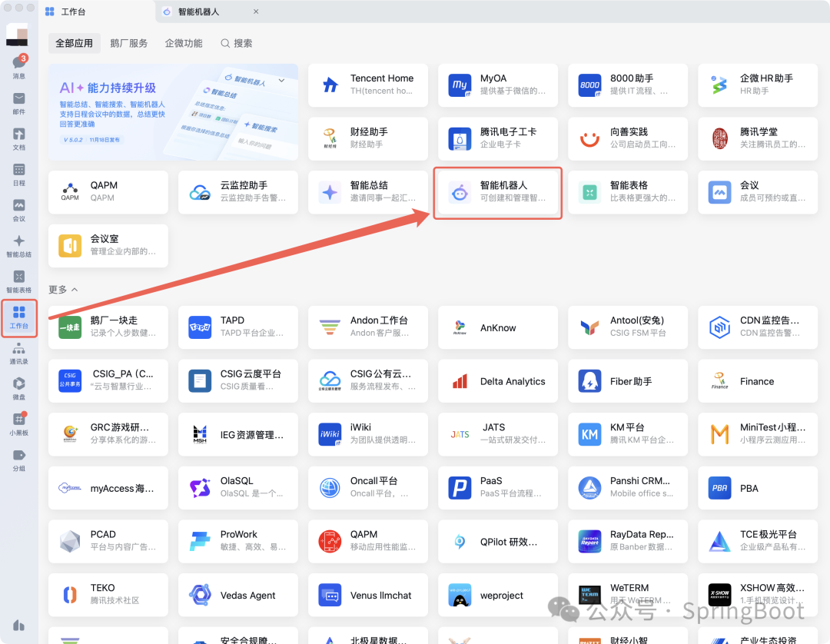The image size is (830, 644).
Task: Open the Andon工作台 app card
Action: 368,327
